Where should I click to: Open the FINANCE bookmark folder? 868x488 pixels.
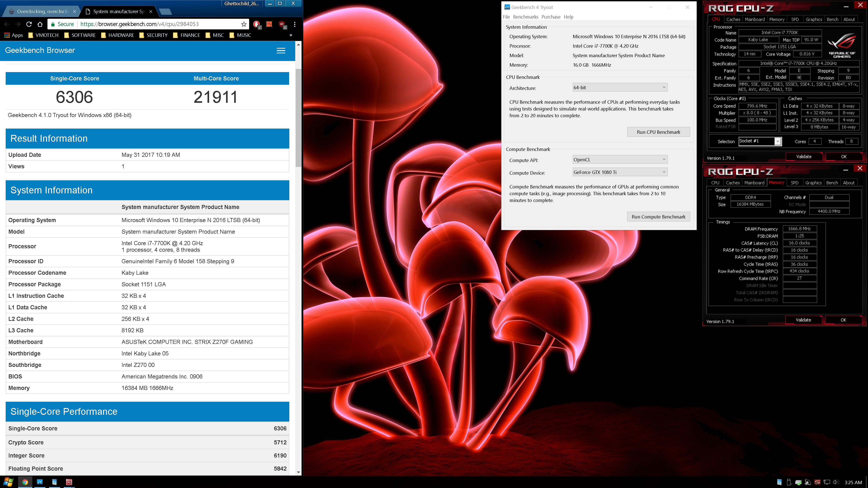coord(187,35)
